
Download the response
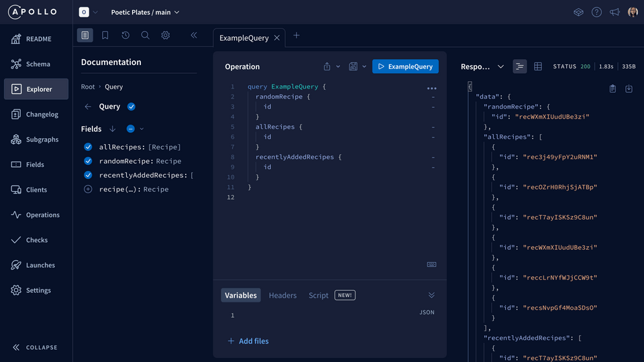629,88
